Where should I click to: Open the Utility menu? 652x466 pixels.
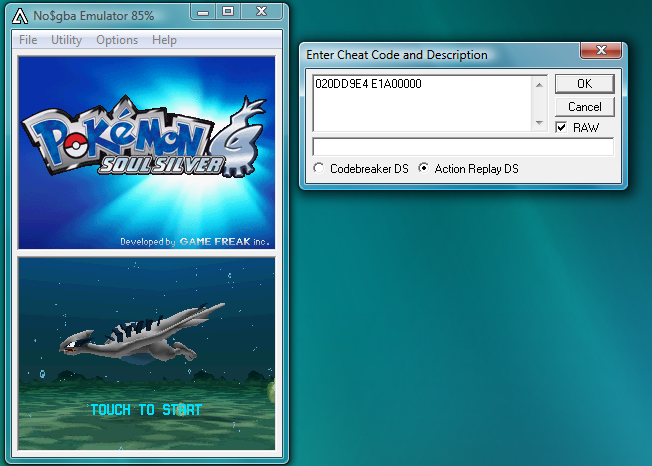pos(66,40)
